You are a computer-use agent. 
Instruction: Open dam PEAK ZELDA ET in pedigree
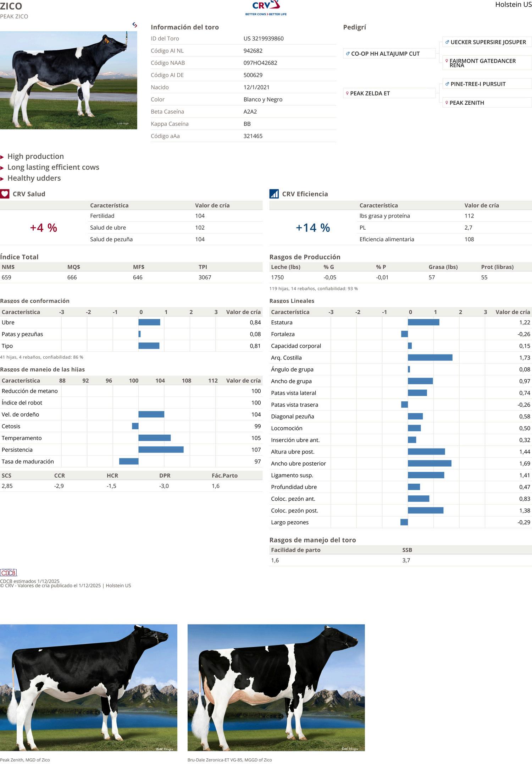pos(389,93)
